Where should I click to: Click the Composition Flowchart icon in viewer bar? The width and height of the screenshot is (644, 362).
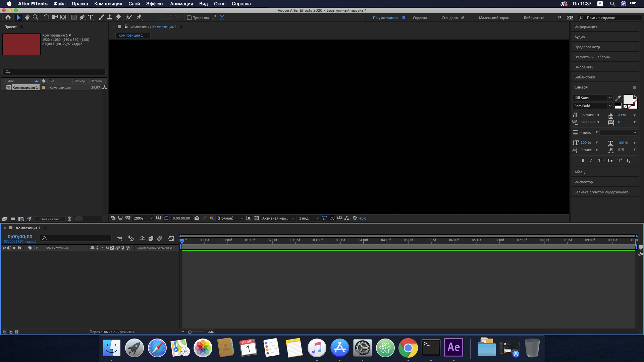347,218
